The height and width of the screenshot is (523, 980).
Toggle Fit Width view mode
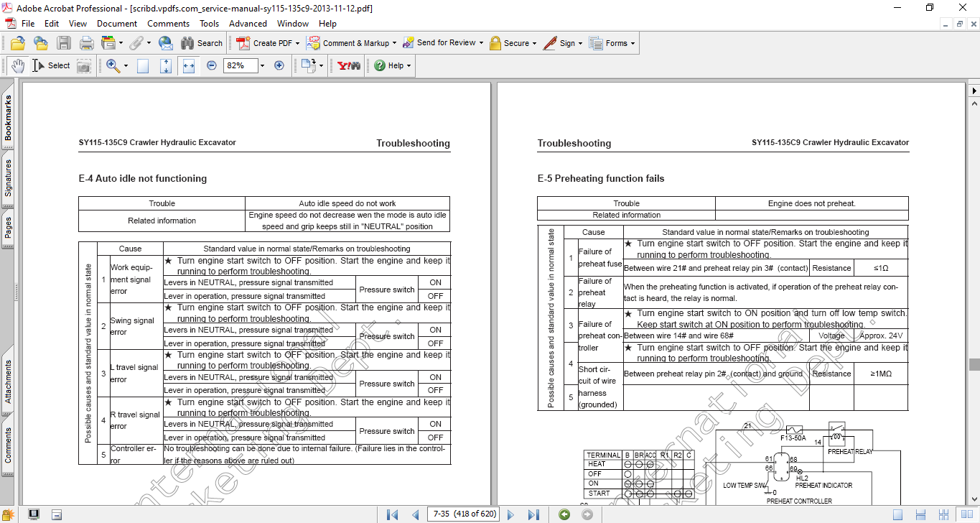click(189, 65)
